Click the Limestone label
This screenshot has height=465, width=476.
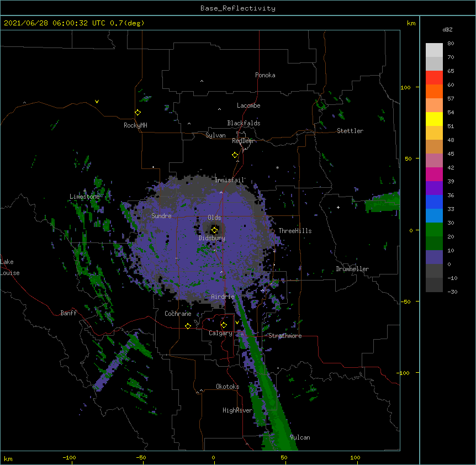(x=84, y=197)
